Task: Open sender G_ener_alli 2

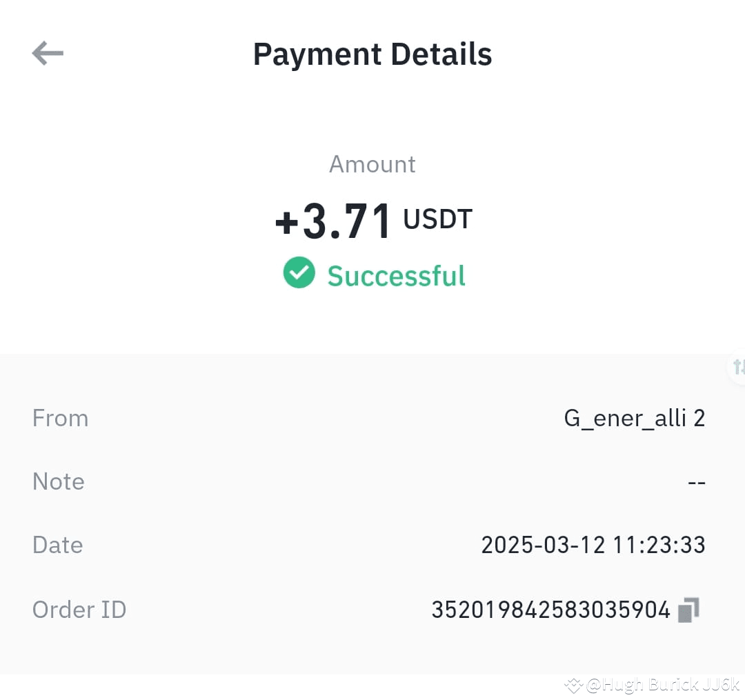Action: point(635,419)
